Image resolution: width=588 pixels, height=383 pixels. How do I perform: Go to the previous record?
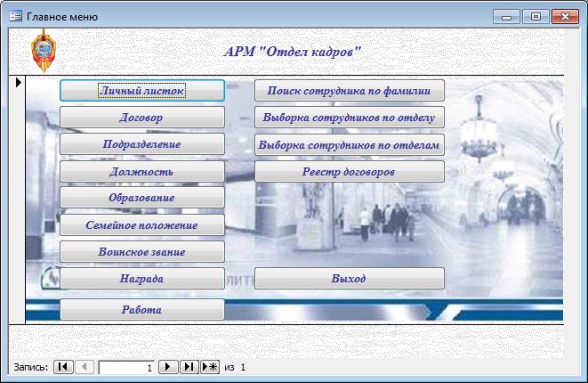85,366
